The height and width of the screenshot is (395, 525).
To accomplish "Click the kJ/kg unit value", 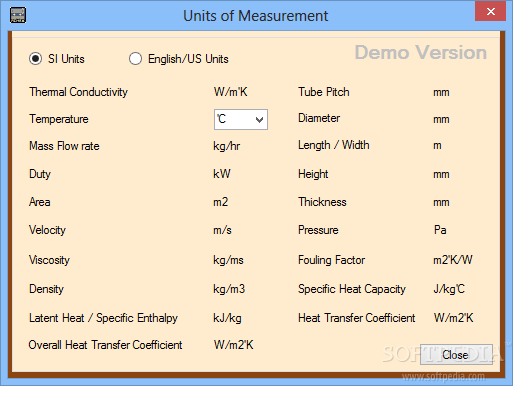I will pyautogui.click(x=227, y=318).
